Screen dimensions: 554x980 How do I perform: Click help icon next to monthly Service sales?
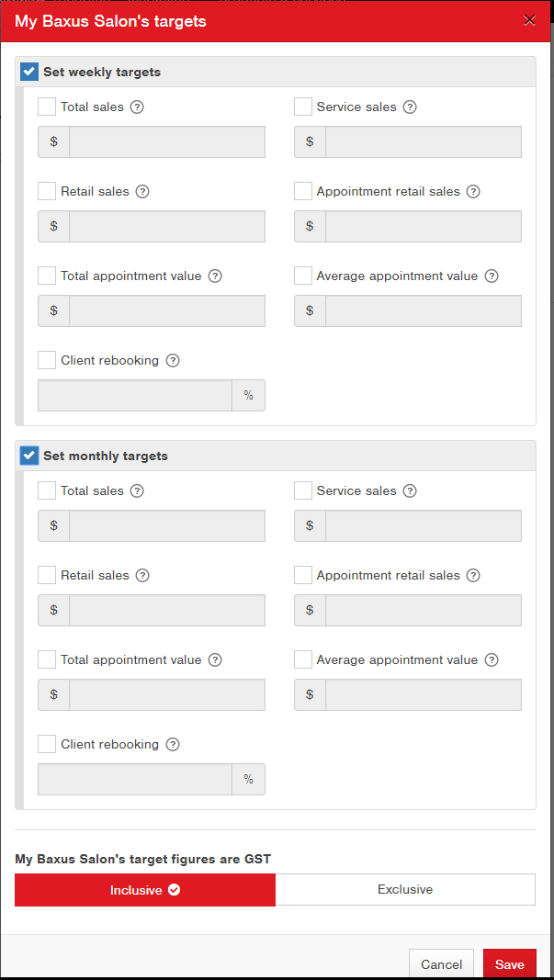(x=410, y=490)
